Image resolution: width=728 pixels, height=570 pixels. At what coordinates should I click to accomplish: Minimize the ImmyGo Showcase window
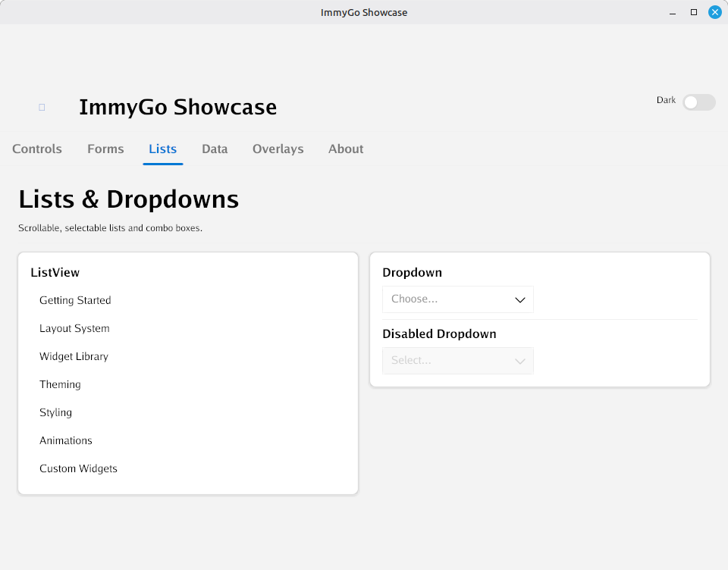(x=672, y=12)
